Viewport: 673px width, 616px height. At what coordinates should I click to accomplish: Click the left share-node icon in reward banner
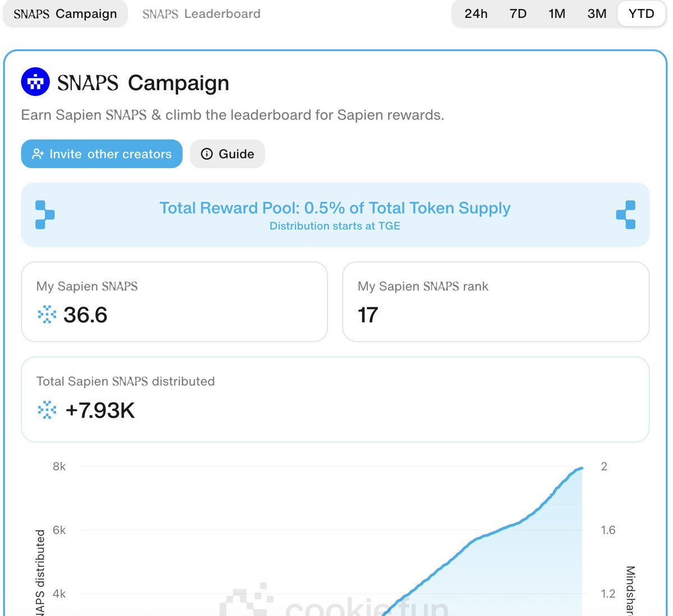click(x=44, y=215)
